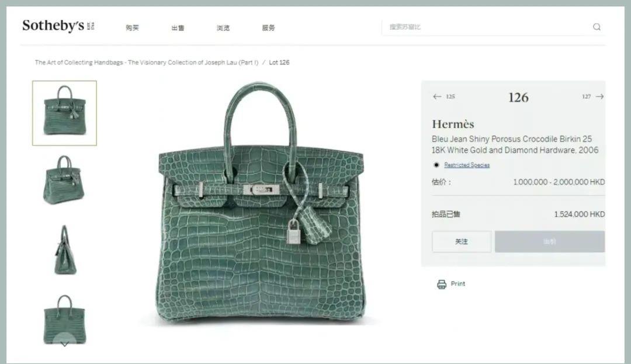Click the greyed-out bid button
631x364 pixels.
click(550, 242)
